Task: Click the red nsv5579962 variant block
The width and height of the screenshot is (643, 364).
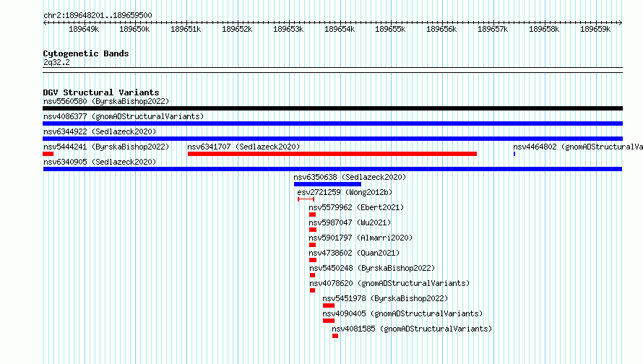Action: point(313,214)
